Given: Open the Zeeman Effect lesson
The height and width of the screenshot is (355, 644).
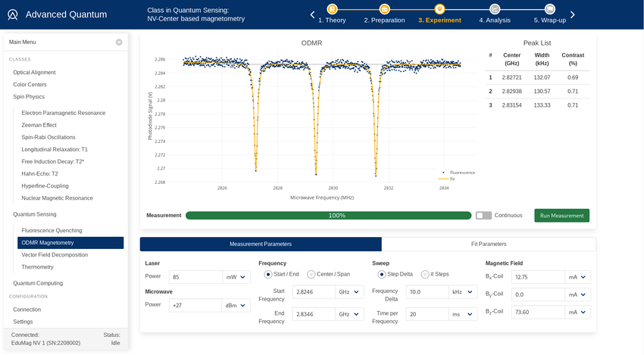Looking at the screenshot, I should click(39, 125).
